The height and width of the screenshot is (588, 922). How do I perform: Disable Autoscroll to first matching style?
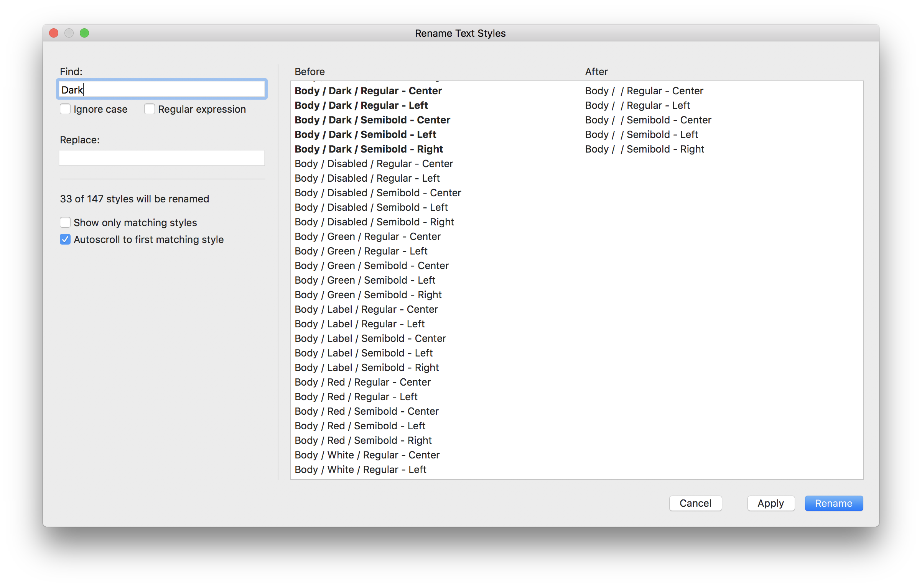click(x=65, y=240)
